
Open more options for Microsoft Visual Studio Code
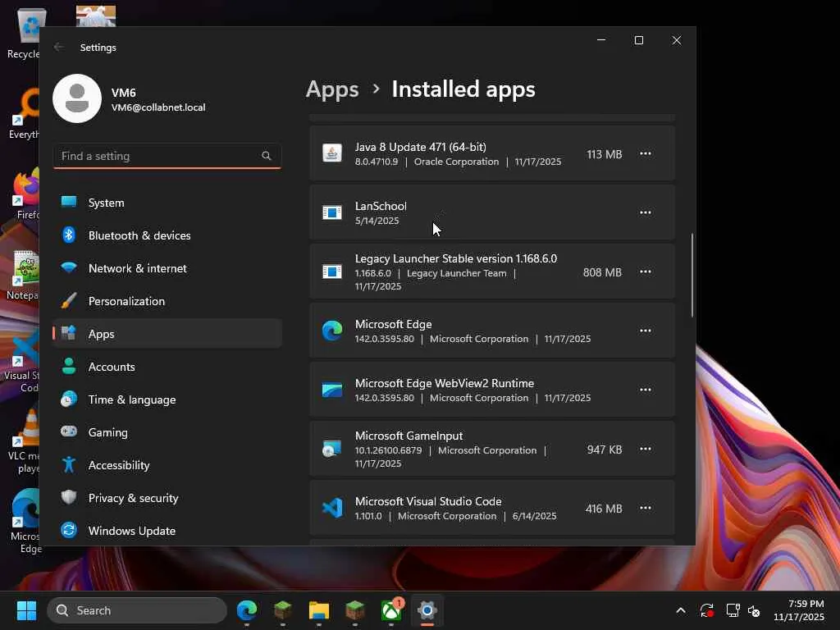[x=645, y=508]
